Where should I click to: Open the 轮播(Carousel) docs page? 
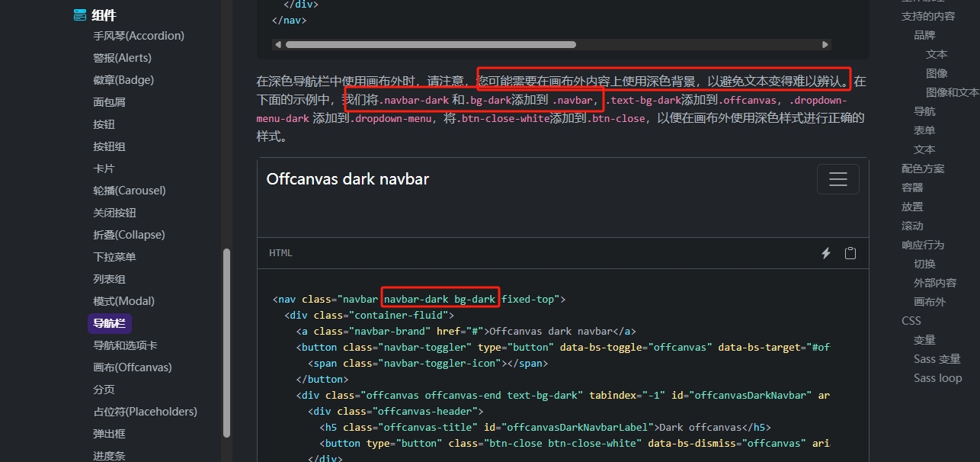pyautogui.click(x=129, y=190)
